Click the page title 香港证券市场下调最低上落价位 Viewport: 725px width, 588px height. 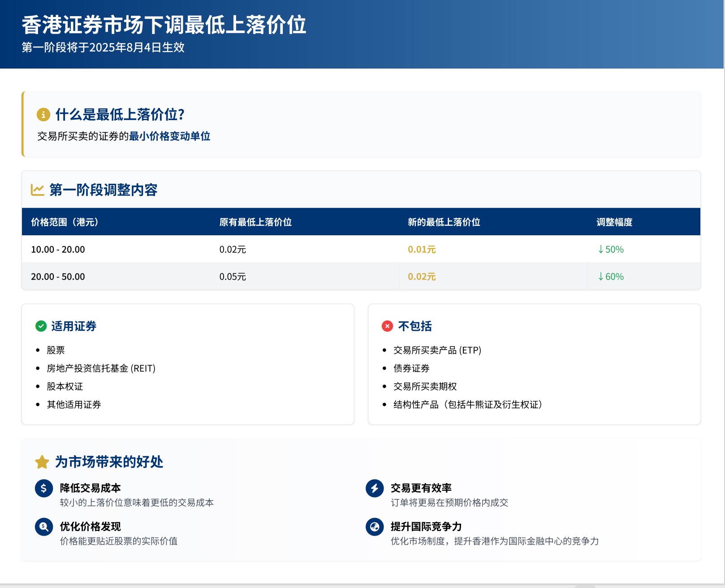click(x=164, y=25)
